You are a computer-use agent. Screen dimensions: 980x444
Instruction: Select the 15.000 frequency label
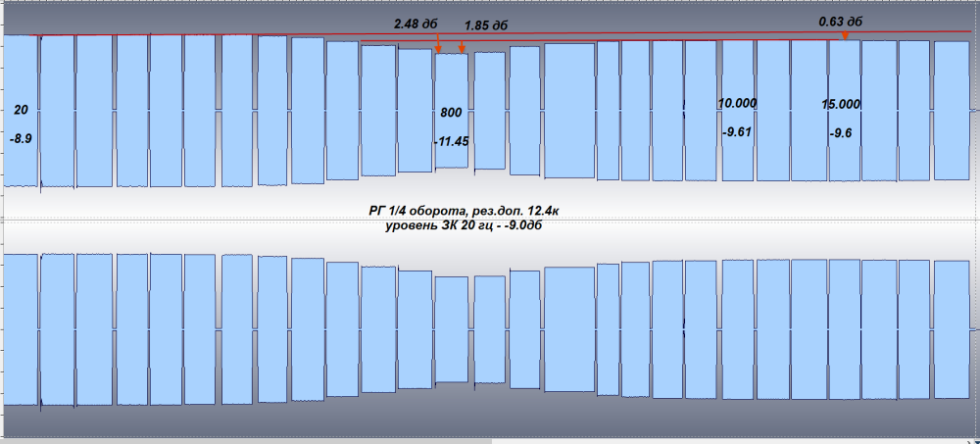[841, 104]
